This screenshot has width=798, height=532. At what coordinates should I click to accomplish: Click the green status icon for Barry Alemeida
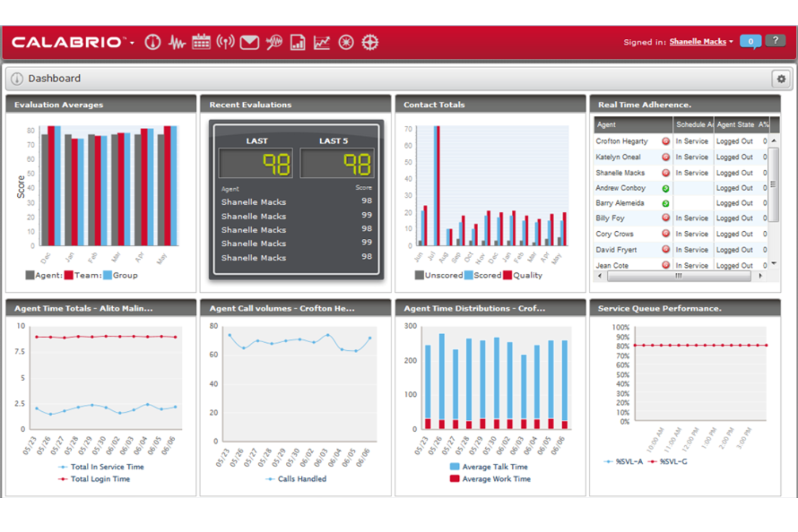pos(666,204)
